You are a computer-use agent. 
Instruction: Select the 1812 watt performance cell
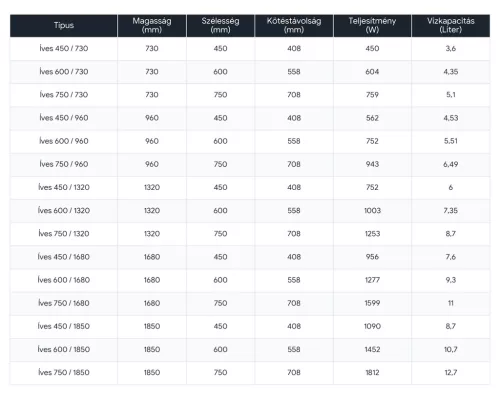point(372,373)
